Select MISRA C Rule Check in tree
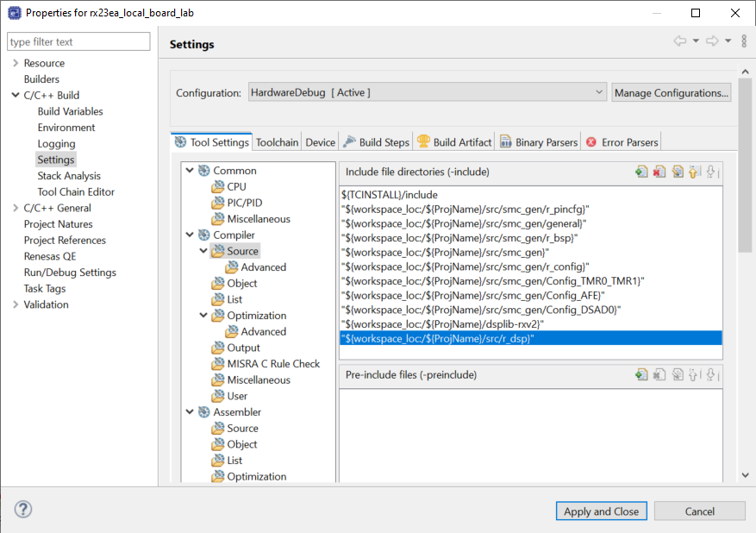This screenshot has width=756, height=533. [x=273, y=364]
